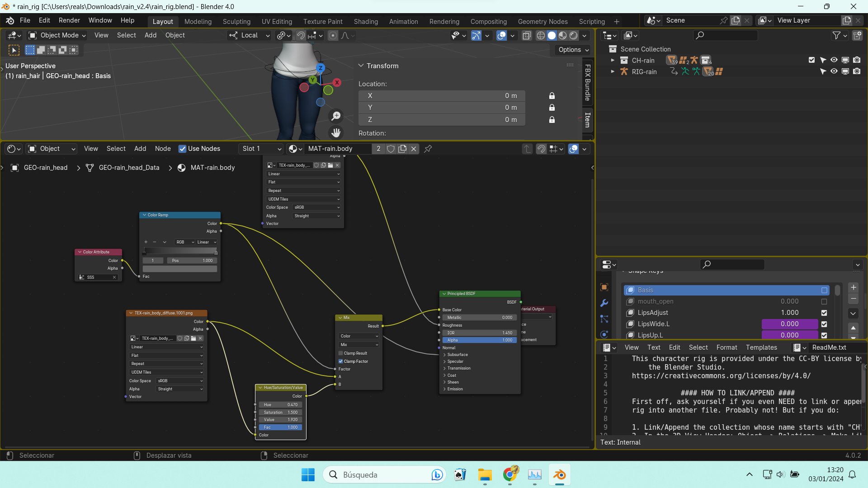Image resolution: width=868 pixels, height=488 pixels.
Task: Disable Clamp Factor in Mix node
Action: tap(341, 361)
